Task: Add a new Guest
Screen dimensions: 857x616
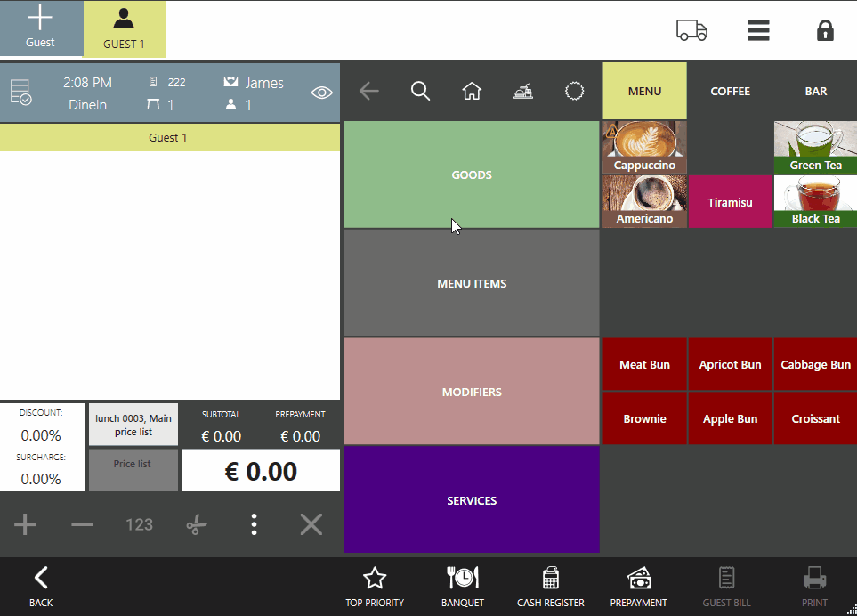Action: (x=40, y=28)
